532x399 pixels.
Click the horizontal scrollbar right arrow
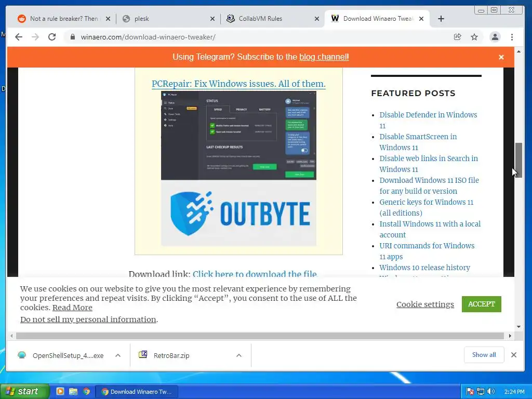pyautogui.click(x=510, y=336)
